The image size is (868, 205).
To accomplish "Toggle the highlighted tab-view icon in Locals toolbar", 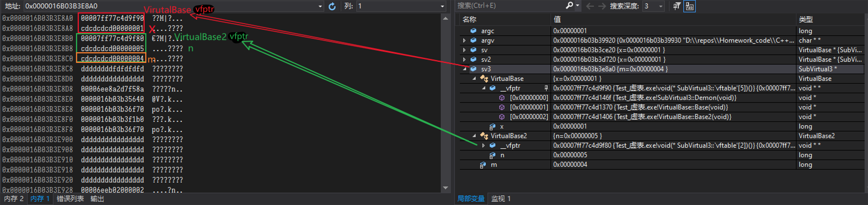I will (x=689, y=6).
